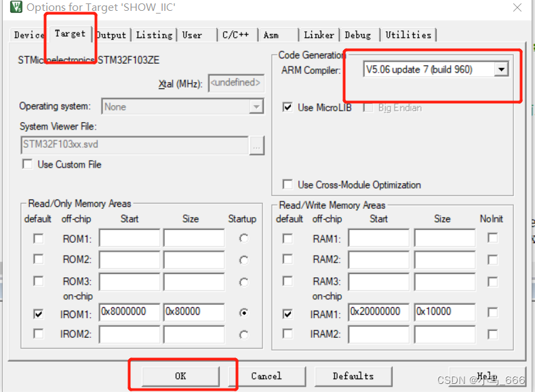Click the RAM2 Size field
This screenshot has width=535, height=392.
point(445,260)
